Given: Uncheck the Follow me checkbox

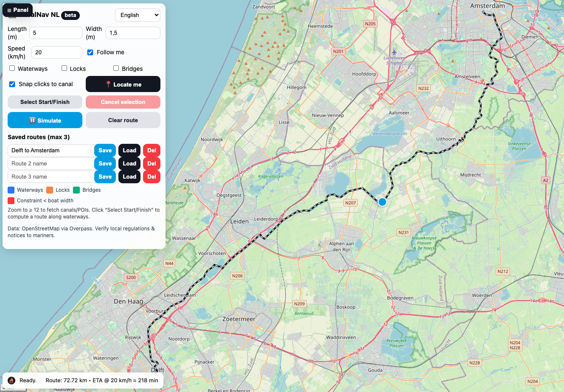Looking at the screenshot, I should [90, 52].
